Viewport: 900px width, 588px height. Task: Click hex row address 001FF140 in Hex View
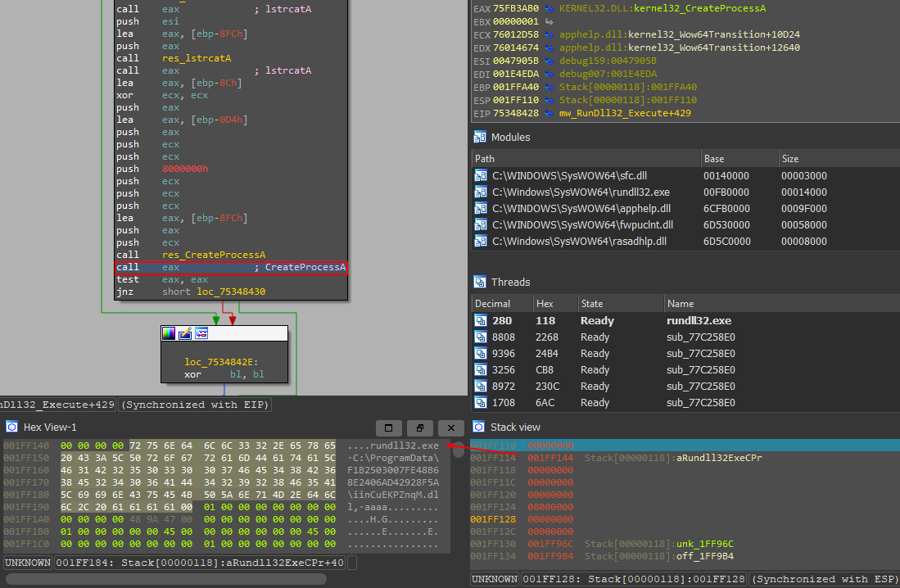click(x=26, y=446)
